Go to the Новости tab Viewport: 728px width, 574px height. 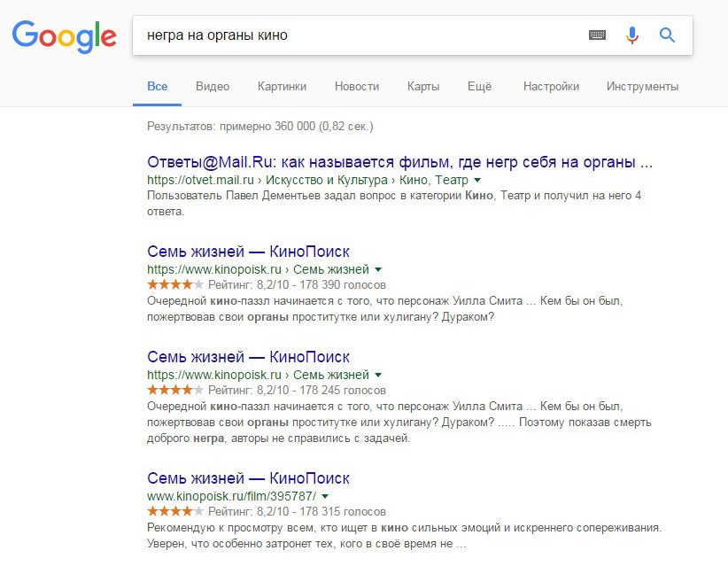pos(357,86)
